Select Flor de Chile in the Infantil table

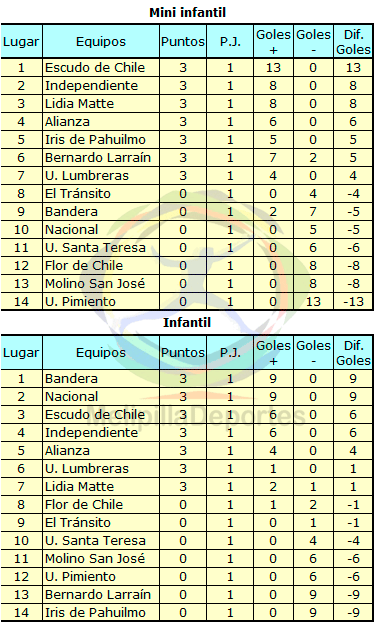(84, 505)
